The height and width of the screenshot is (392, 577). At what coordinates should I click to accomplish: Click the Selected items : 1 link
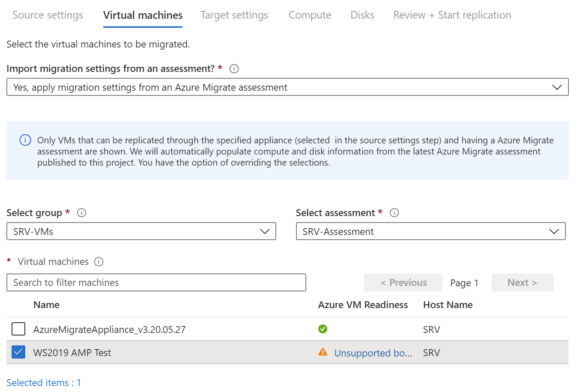(x=44, y=383)
